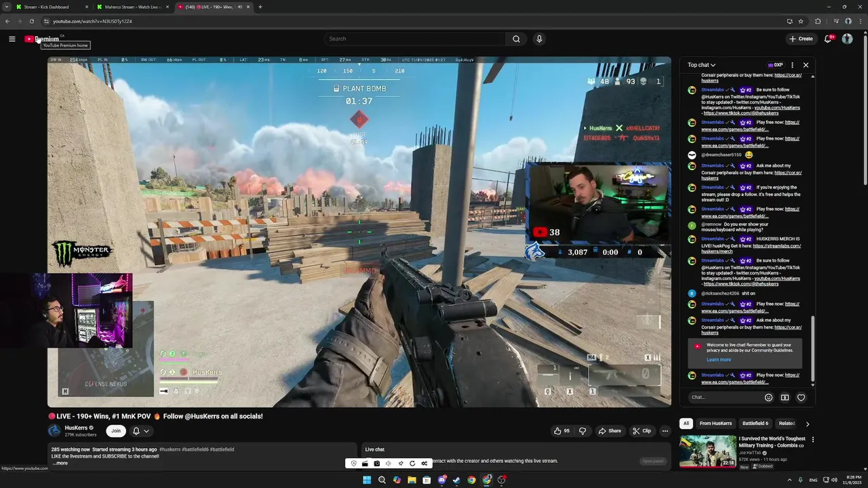
Task: Select the All filter chip
Action: click(x=686, y=424)
